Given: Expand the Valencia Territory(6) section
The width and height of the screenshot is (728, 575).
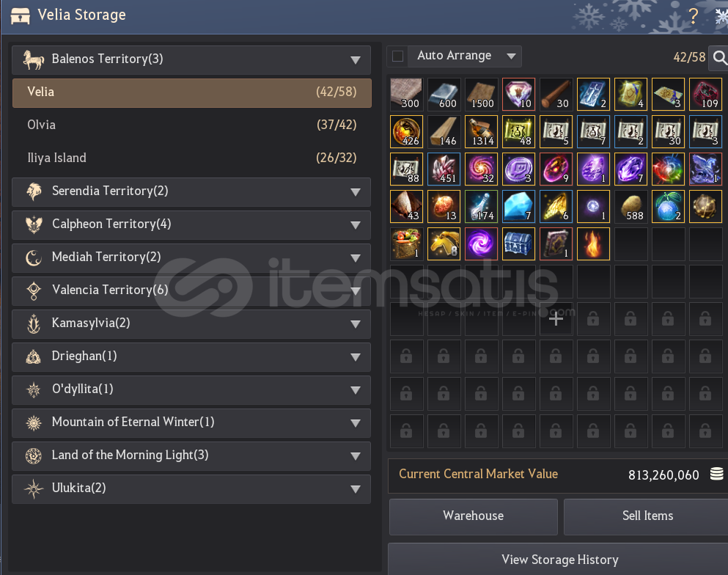Looking at the screenshot, I should (x=191, y=290).
